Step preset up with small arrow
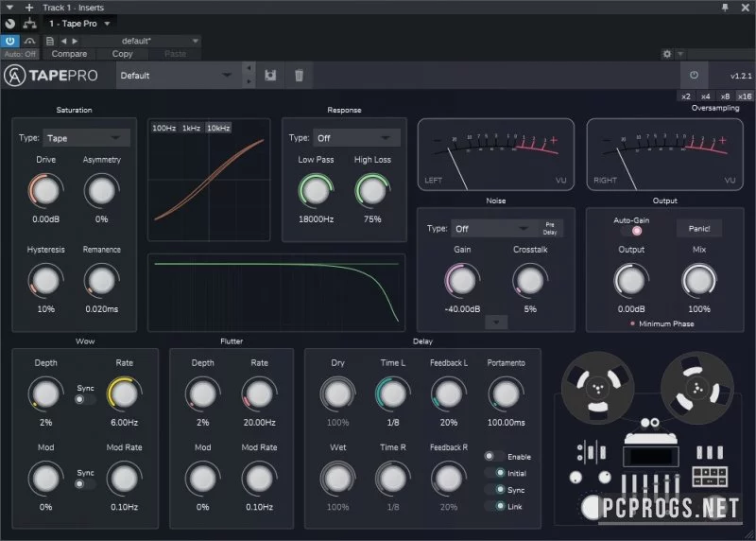This screenshot has height=541, width=756. 249,68
